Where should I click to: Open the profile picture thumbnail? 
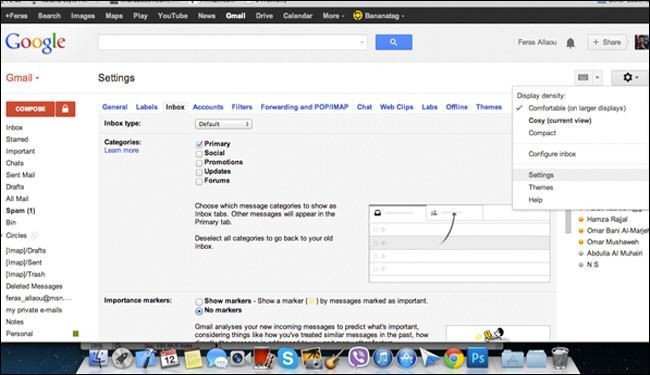click(x=642, y=42)
